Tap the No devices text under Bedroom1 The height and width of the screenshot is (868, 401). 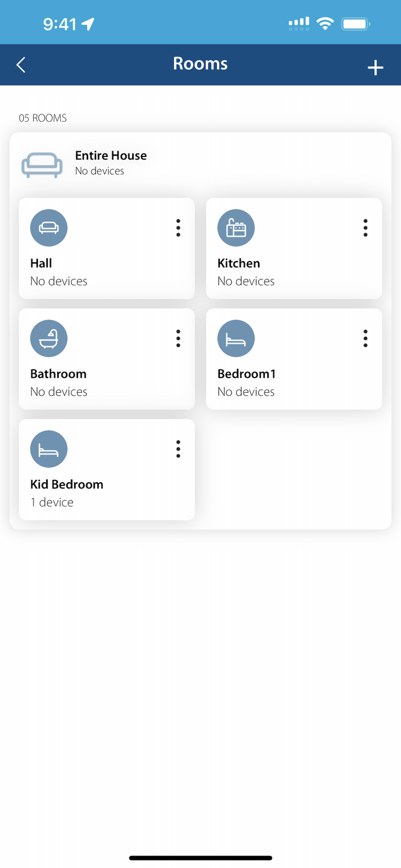[x=245, y=391]
